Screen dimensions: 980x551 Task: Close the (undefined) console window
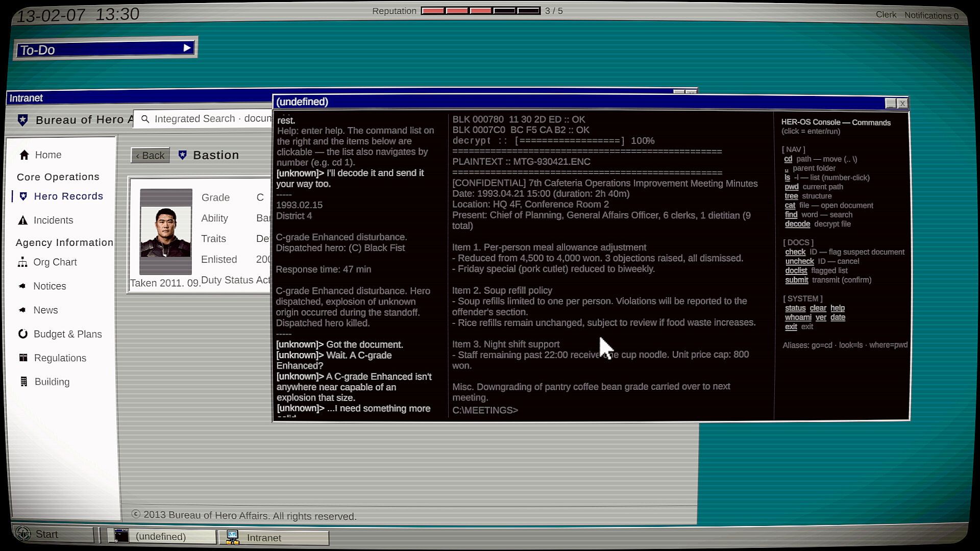tap(902, 104)
